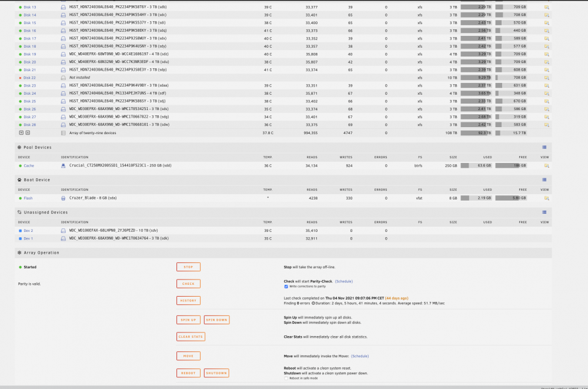Screen dimensions: 588x389
Task: Click the Array Operation gear icon
Action: click(19, 252)
